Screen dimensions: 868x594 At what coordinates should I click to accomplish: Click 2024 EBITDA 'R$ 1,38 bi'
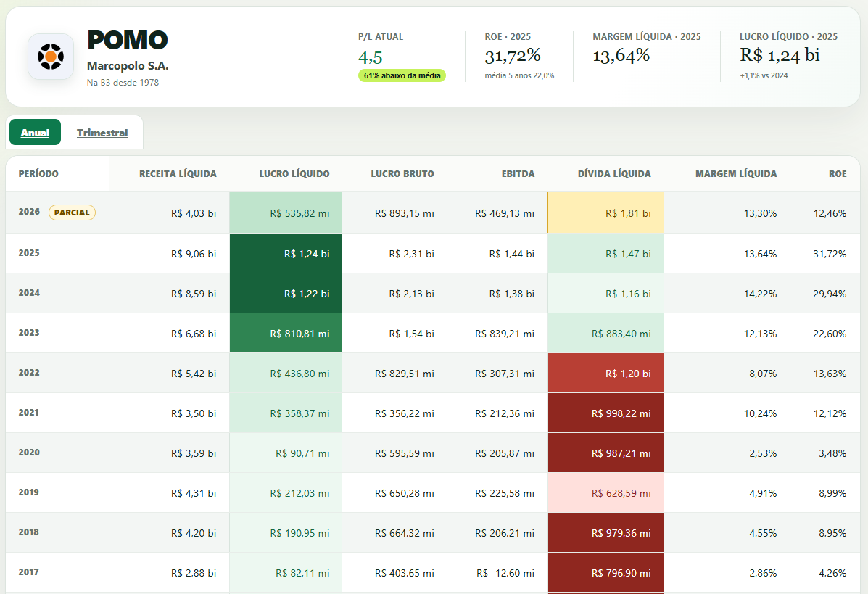click(x=511, y=294)
